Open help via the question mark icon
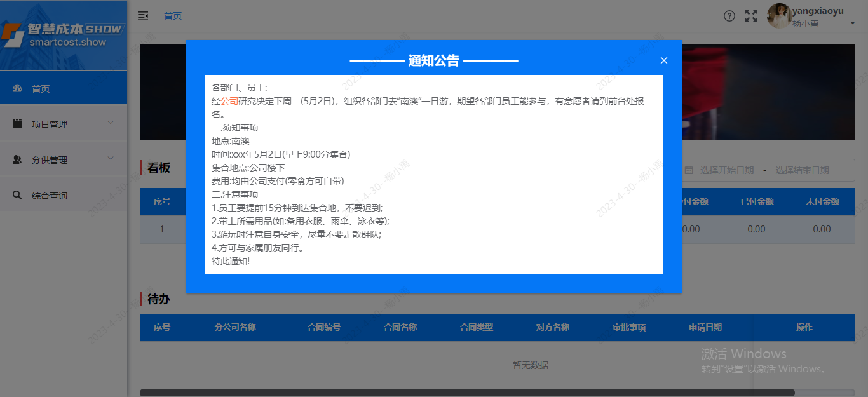Screen dimensions: 868x397 (729, 16)
